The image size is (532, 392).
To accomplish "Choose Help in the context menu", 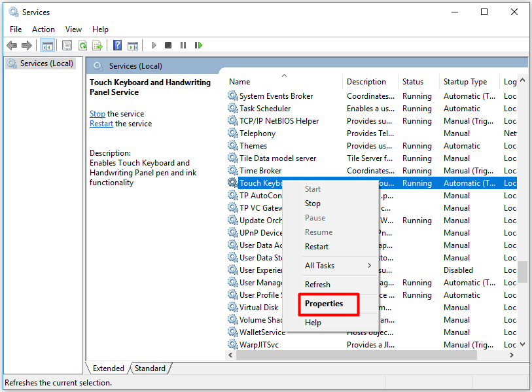I will (313, 323).
